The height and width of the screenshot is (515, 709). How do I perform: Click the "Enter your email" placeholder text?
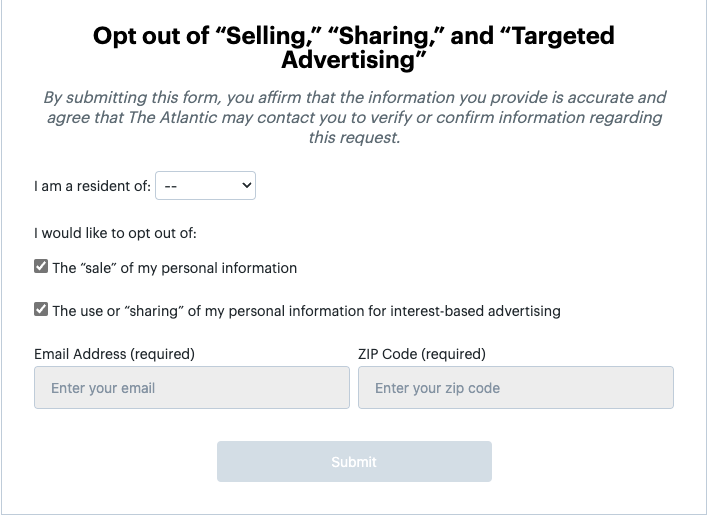click(x=103, y=388)
